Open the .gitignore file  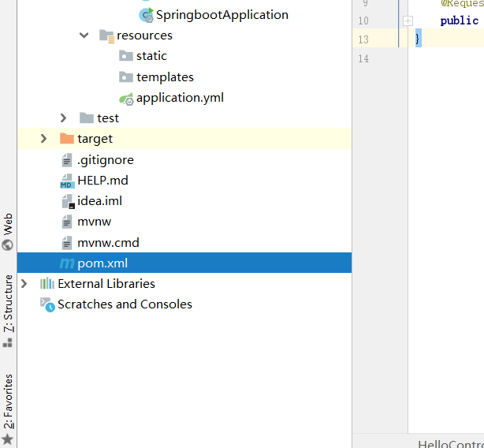106,160
